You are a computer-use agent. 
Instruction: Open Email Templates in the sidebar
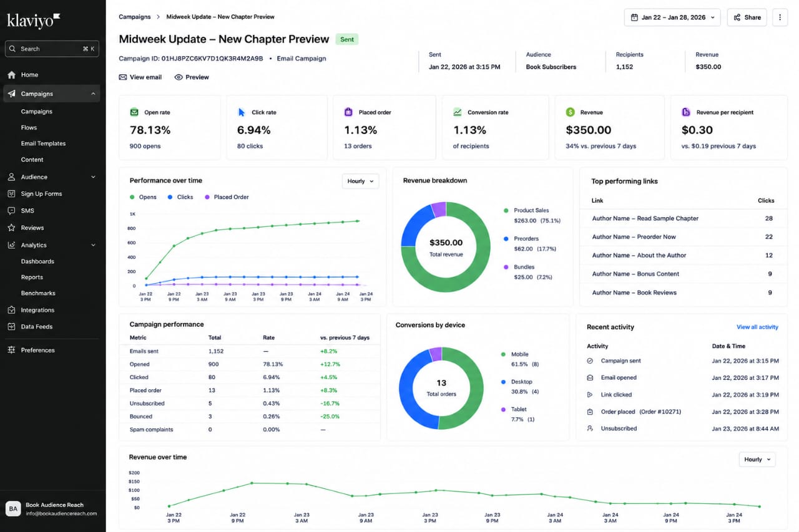pos(43,143)
